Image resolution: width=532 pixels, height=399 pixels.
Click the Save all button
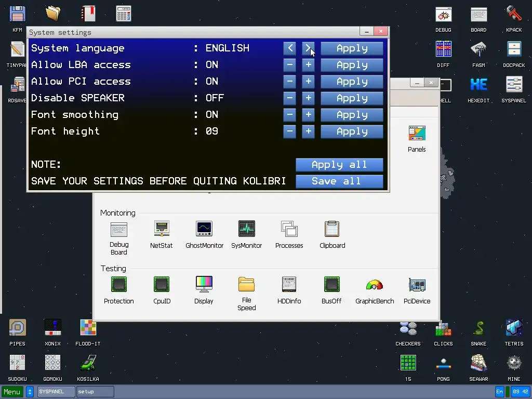pos(339,181)
